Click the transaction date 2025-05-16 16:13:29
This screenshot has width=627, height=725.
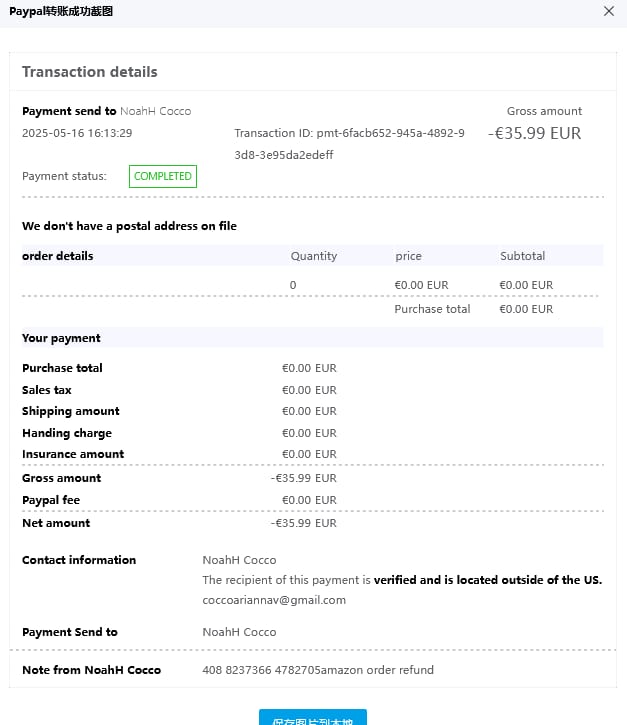click(x=77, y=133)
